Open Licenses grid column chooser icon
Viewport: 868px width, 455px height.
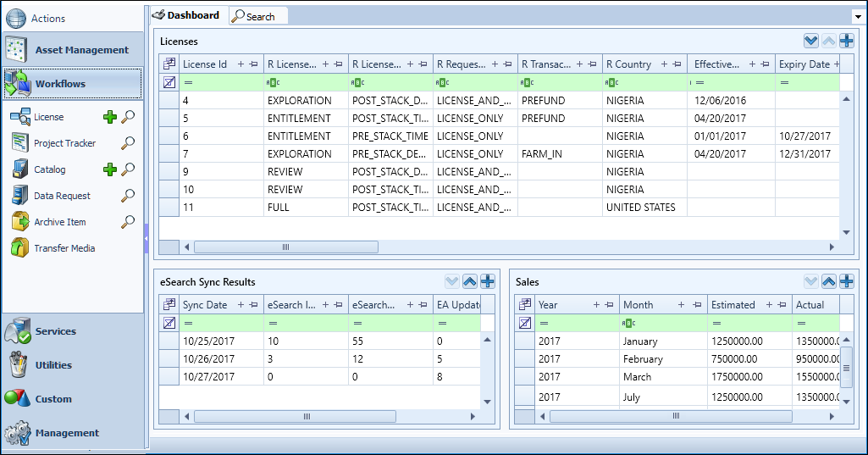169,64
